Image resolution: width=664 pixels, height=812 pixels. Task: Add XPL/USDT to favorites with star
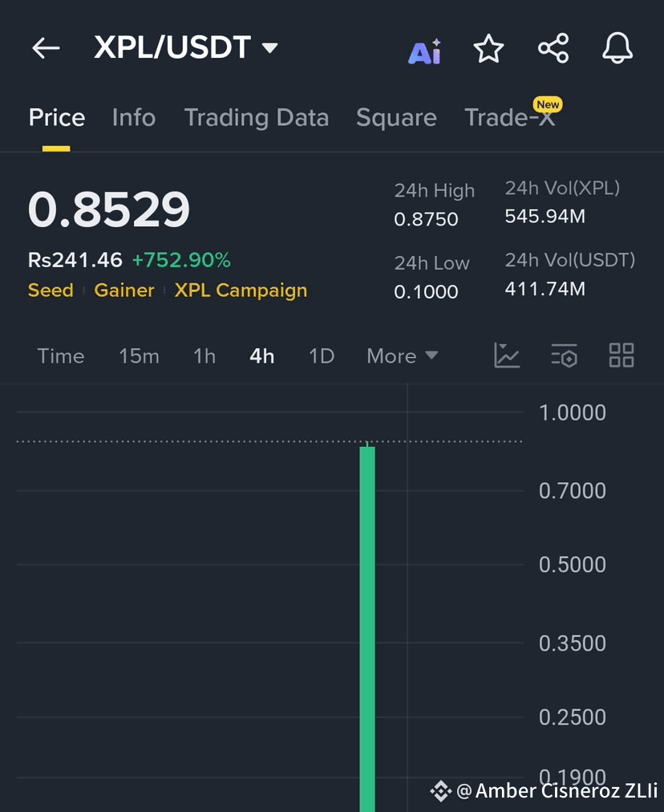point(488,49)
